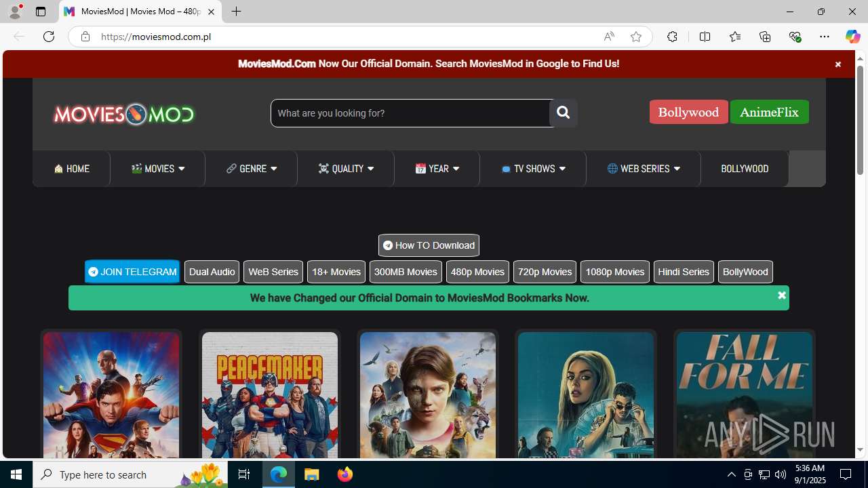868x488 pixels.
Task: Click the address bar URL
Action: pos(156,37)
